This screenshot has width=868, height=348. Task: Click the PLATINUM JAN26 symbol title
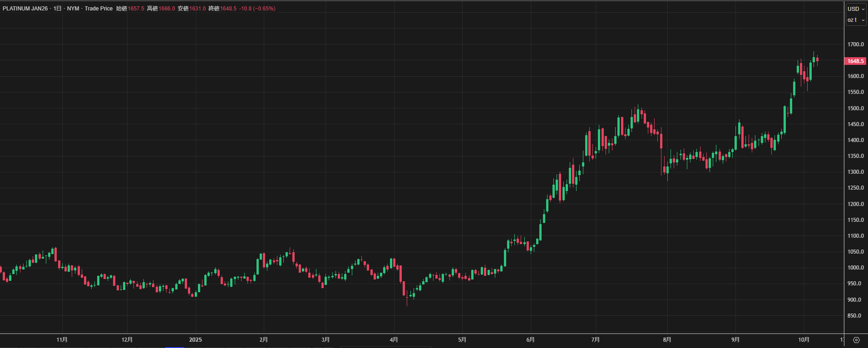click(25, 9)
